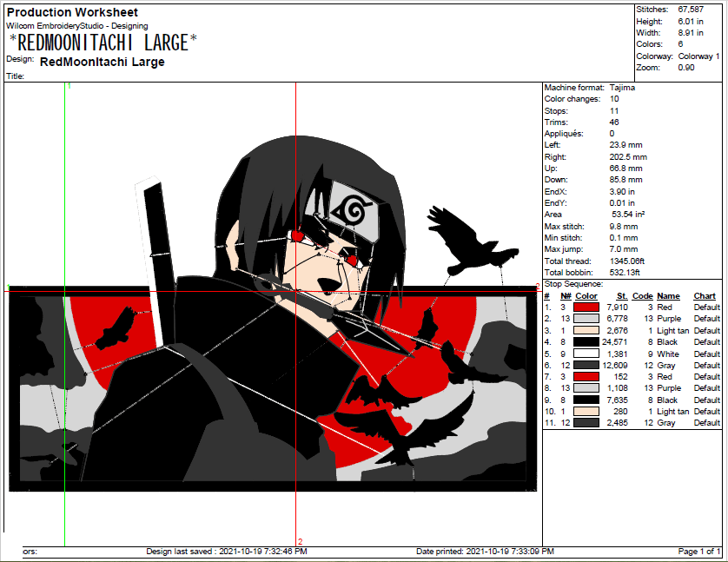Select the stitch count '152'
This screenshot has width=728, height=562.
coord(621,377)
